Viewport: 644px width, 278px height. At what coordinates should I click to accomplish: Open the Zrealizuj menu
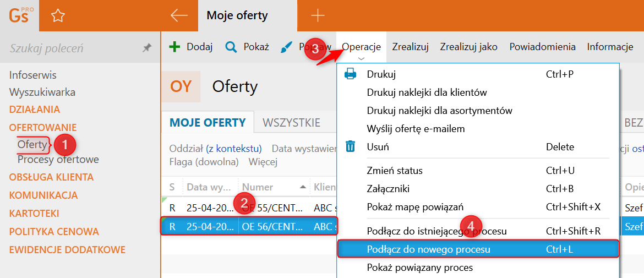[x=410, y=47]
